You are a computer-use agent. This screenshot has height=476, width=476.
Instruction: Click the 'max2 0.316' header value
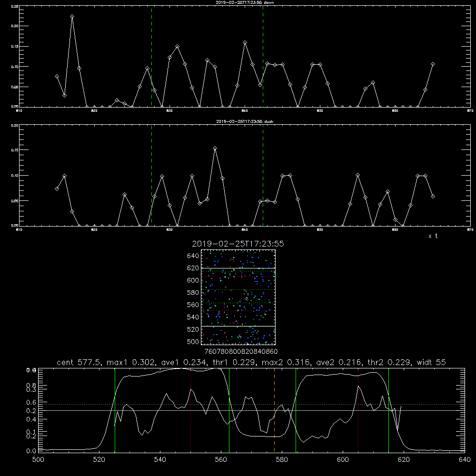click(x=286, y=362)
